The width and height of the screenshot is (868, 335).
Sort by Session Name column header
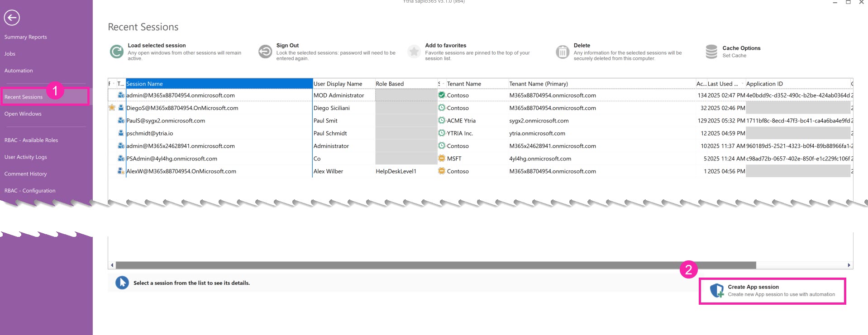pos(219,84)
